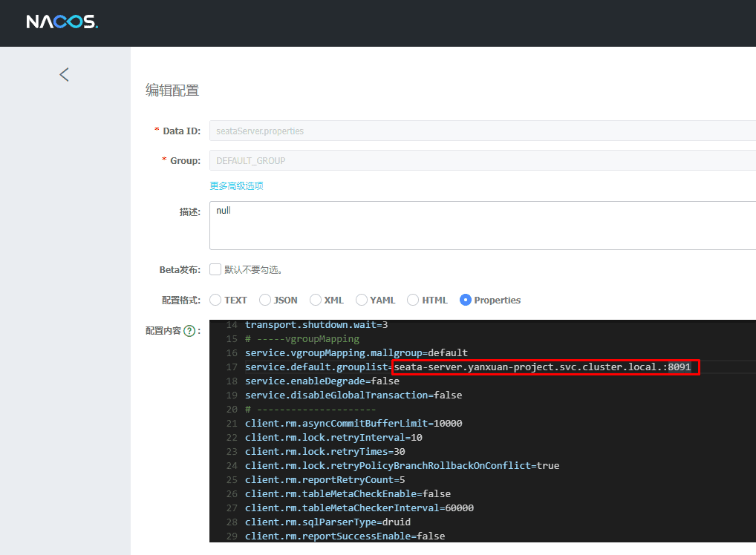The height and width of the screenshot is (555, 756).
Task: Click line 14 transport.shutdown.wait=3
Action: pos(316,325)
